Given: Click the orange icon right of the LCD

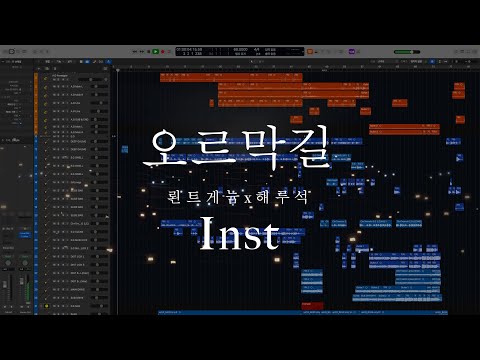Looking at the screenshot, I should tap(310, 51).
